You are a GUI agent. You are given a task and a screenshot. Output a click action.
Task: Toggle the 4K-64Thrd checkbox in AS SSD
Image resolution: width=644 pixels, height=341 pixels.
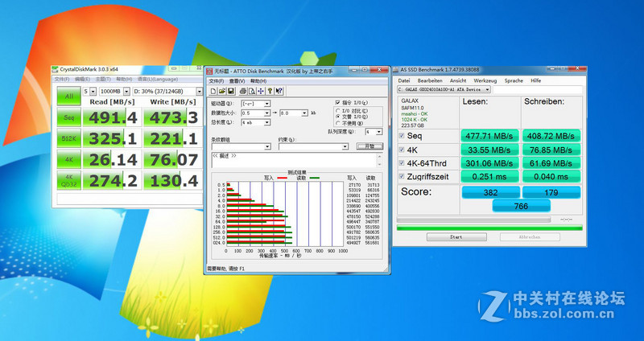click(x=402, y=164)
